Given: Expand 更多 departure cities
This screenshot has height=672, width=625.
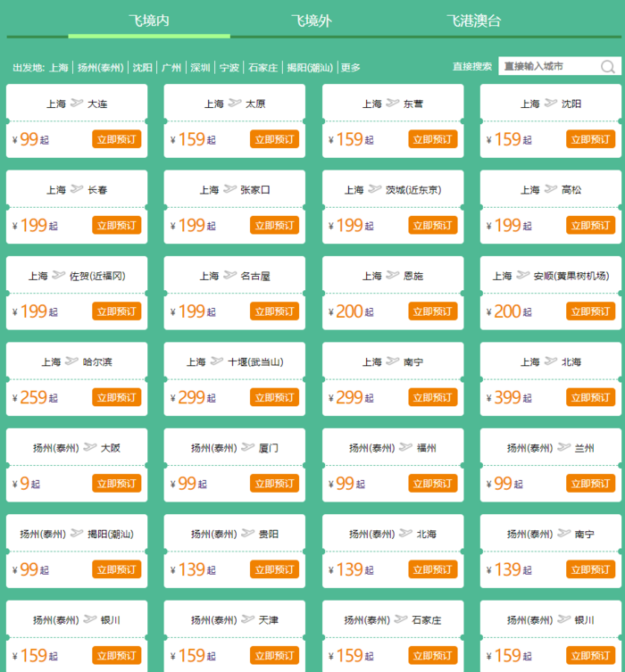Looking at the screenshot, I should point(351,68).
